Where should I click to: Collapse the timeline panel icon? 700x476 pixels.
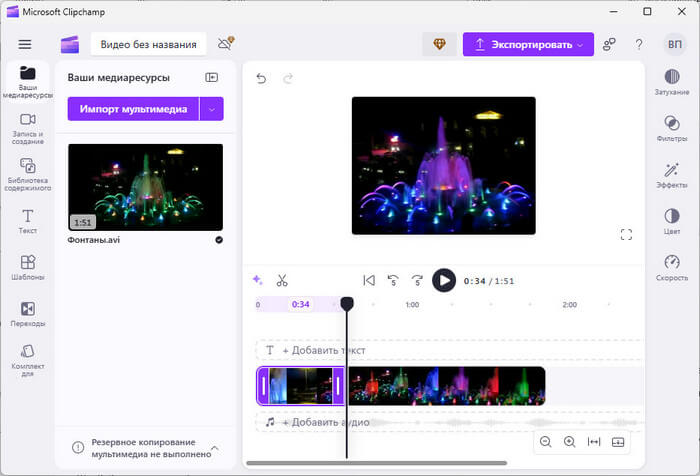coord(618,442)
